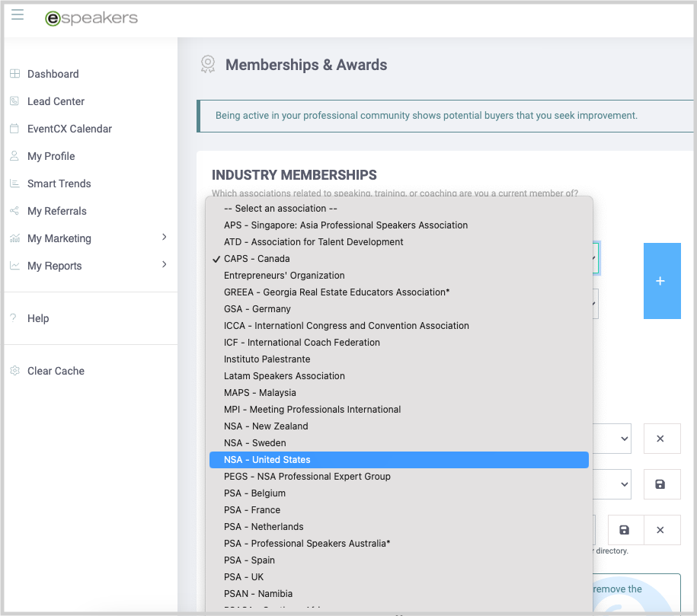
Task: Click the X next to the bottom save icon
Action: pos(661,530)
